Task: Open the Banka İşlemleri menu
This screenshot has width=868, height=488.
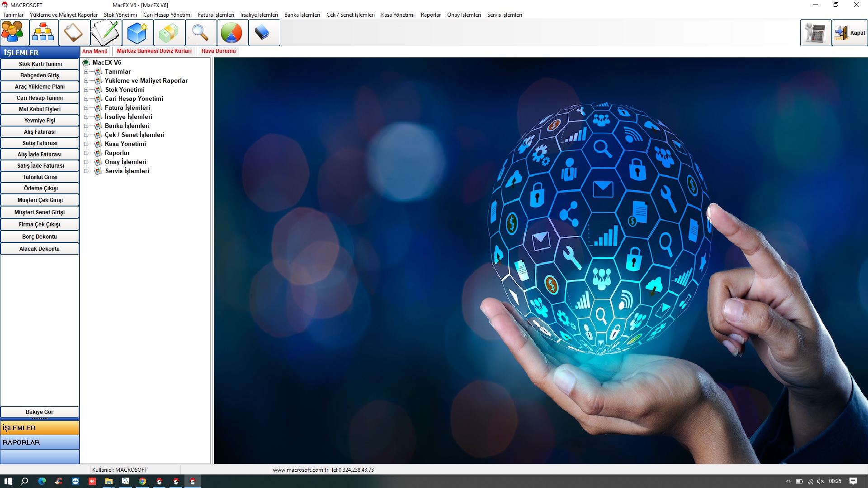Action: [x=302, y=15]
